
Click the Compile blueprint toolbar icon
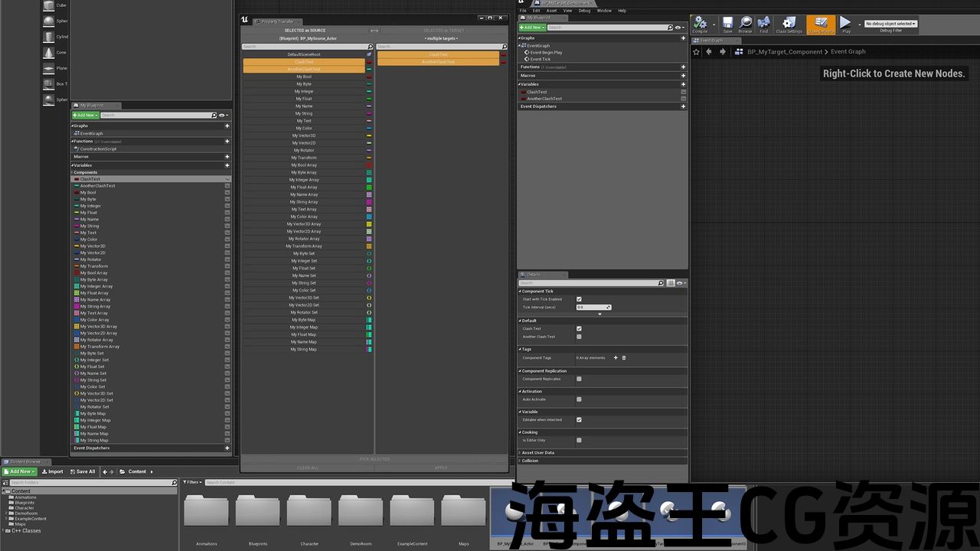click(700, 24)
